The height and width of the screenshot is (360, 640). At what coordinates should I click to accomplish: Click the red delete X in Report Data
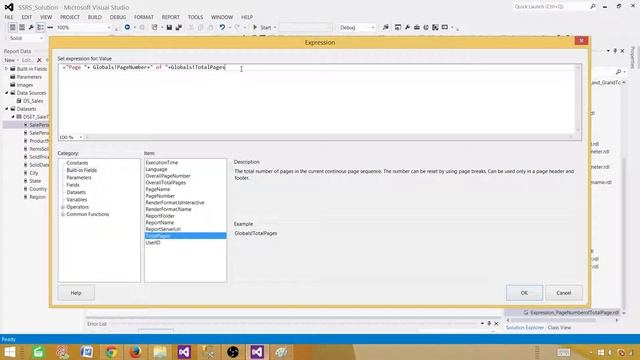coord(39,60)
